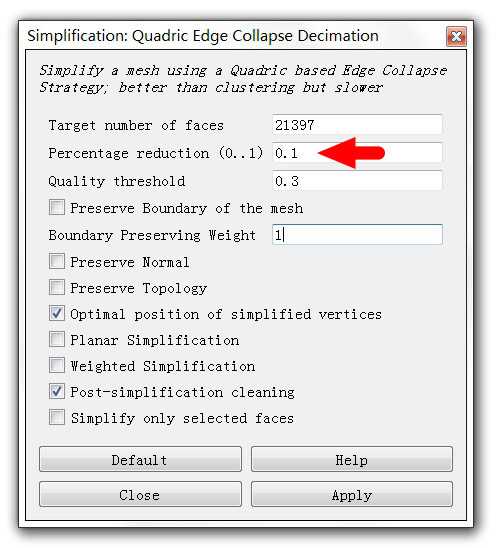
Task: Click the Boundary Preserving Weight field
Action: 357,235
